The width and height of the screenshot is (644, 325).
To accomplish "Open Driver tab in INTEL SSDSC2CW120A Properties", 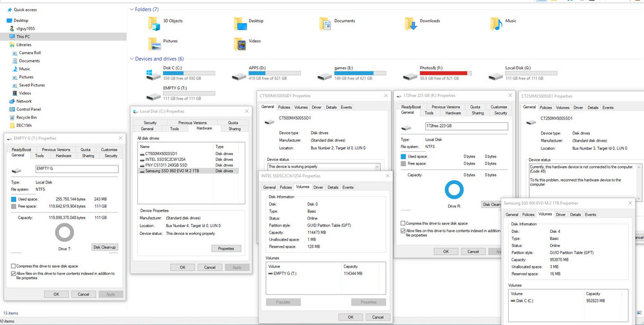I will coord(318,187).
